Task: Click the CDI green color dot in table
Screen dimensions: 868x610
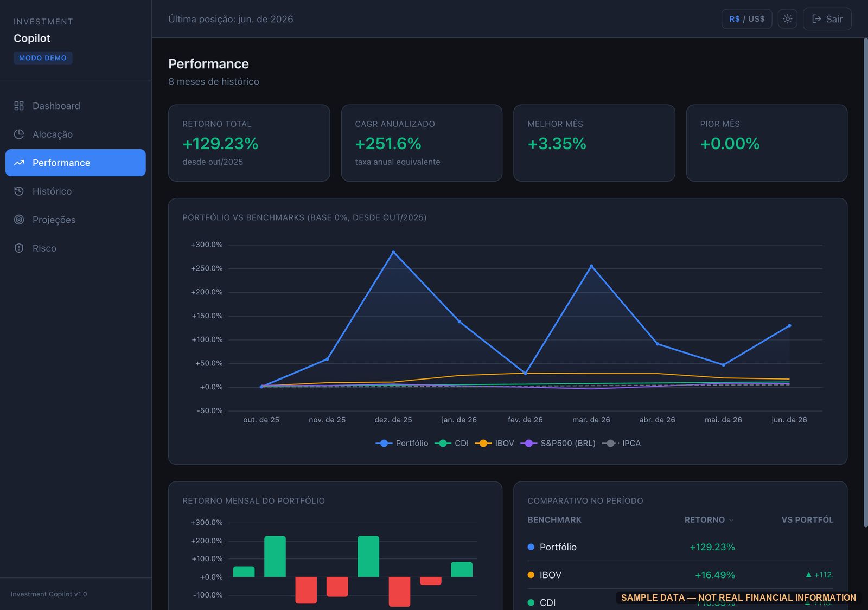Action: (531, 602)
